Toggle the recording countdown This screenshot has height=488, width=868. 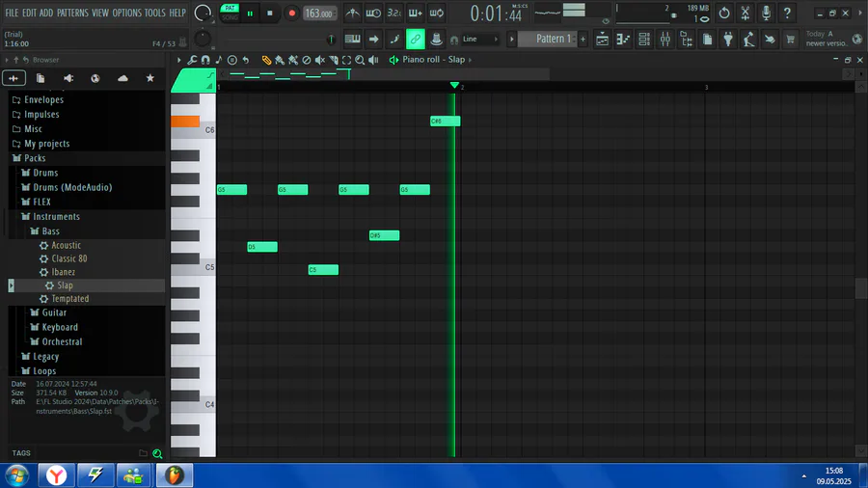tap(394, 13)
